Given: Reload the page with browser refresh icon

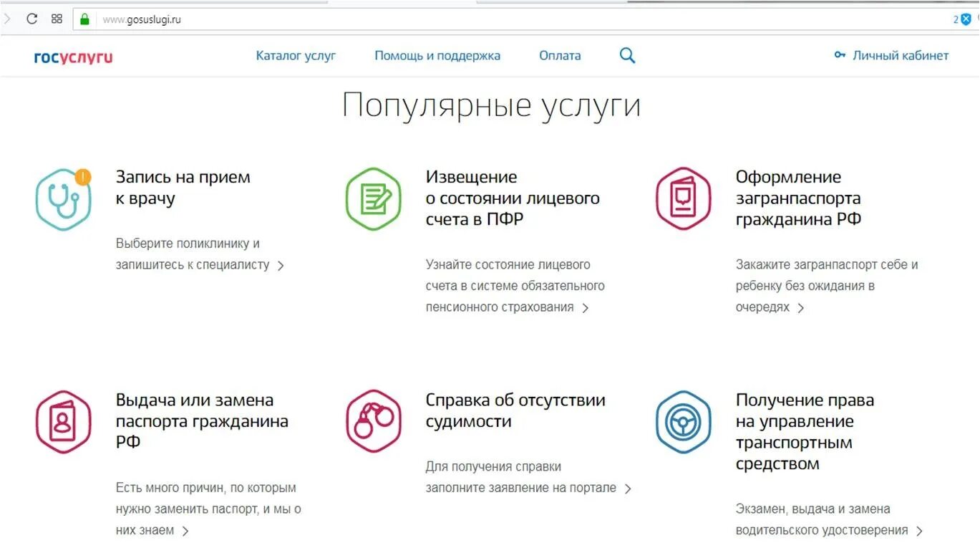Looking at the screenshot, I should 31,19.
